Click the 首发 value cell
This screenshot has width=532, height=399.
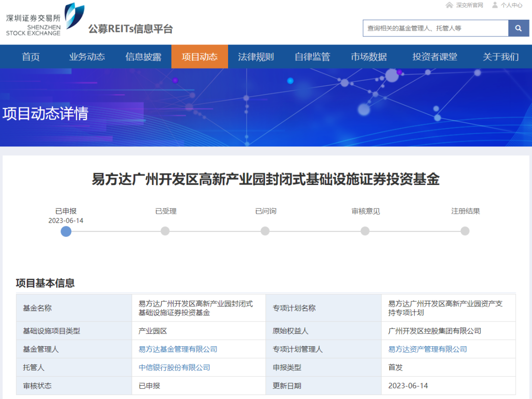(449, 367)
